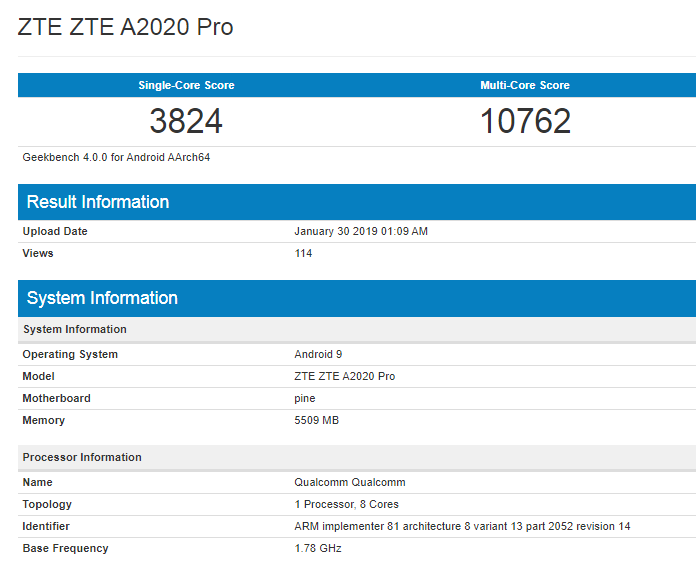Select the ARM implementer 81 identifier value
The width and height of the screenshot is (700, 568).
click(462, 526)
